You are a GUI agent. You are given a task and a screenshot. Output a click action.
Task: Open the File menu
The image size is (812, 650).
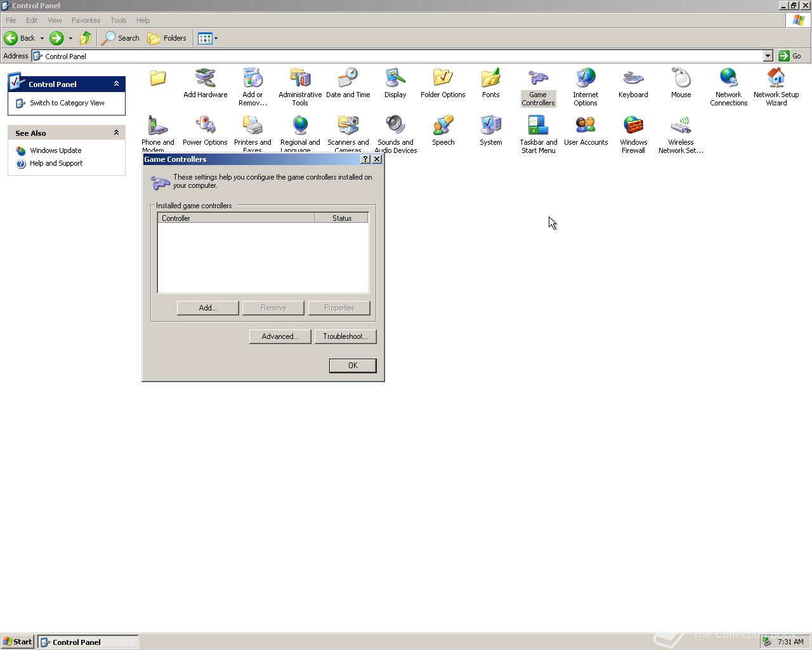[11, 20]
